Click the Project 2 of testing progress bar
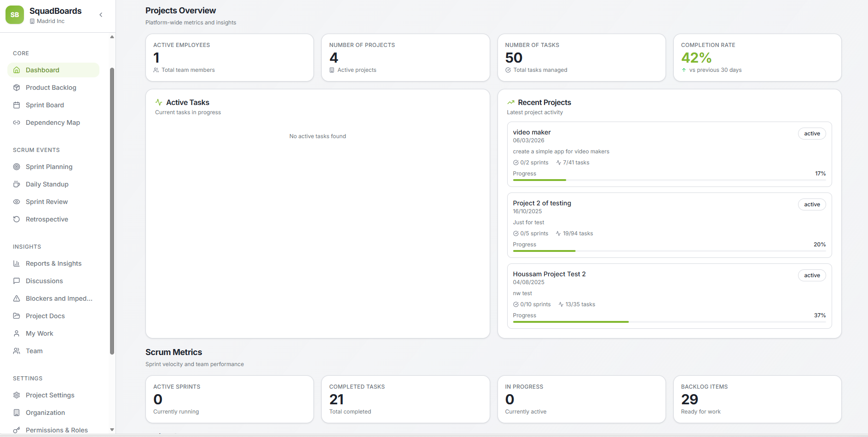Viewport: 868px width, 437px height. pyautogui.click(x=669, y=251)
